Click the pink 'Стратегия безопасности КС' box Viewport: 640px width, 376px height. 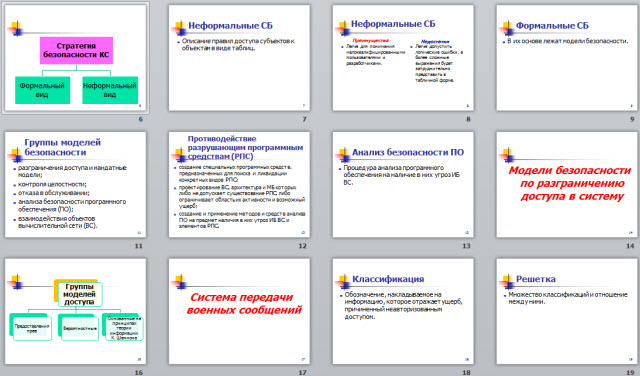(x=76, y=50)
